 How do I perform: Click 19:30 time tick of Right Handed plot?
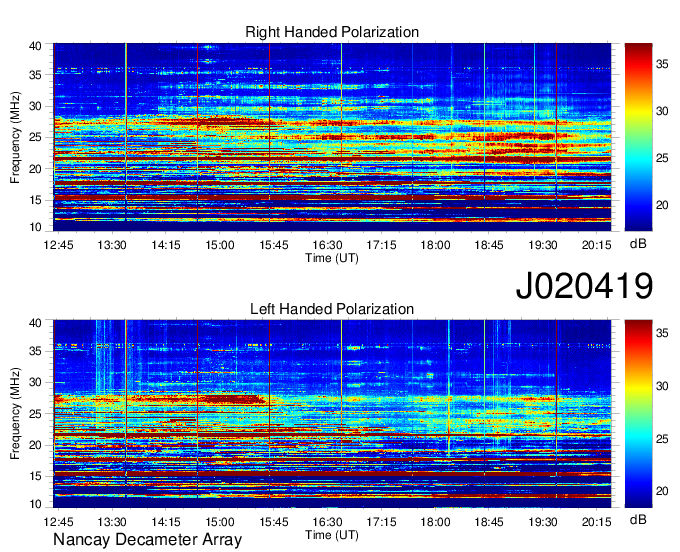point(543,245)
